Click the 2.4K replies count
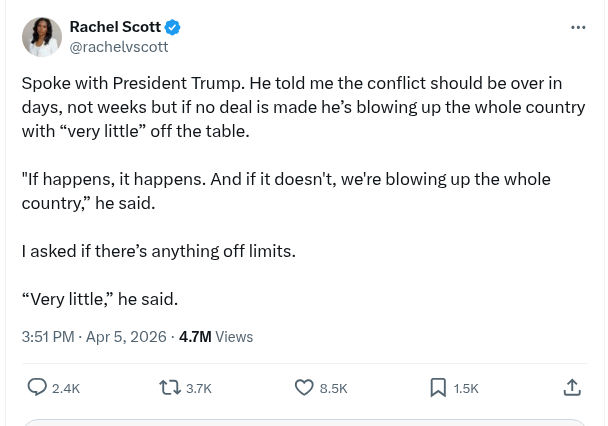The width and height of the screenshot is (608, 426). point(66,388)
